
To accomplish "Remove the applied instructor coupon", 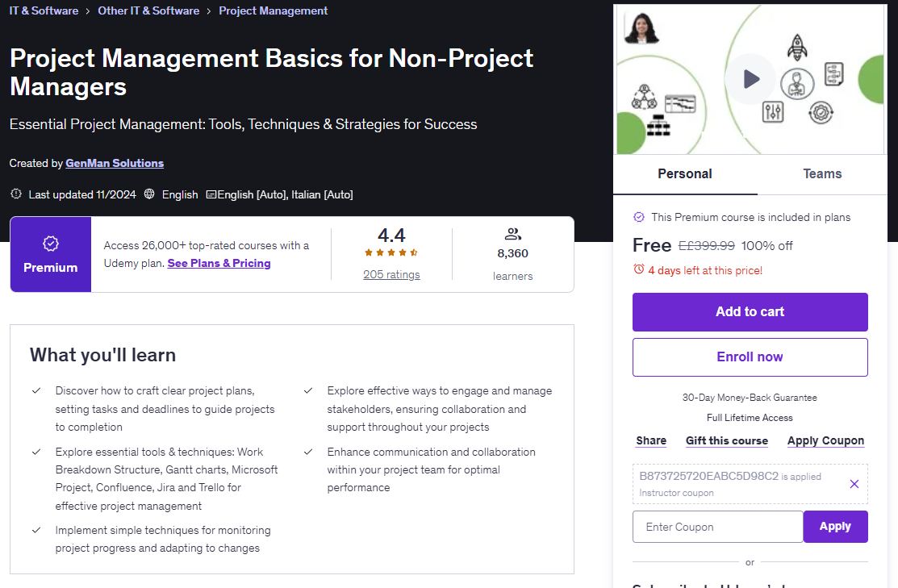I will pyautogui.click(x=854, y=484).
